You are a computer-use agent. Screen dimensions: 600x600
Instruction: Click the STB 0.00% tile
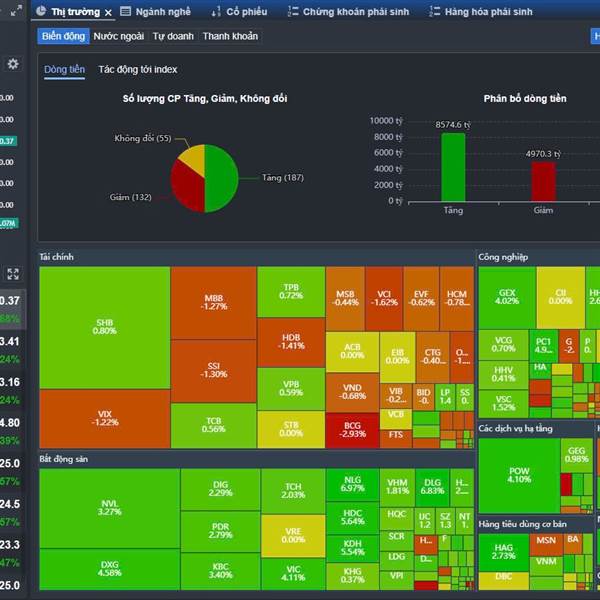tap(291, 429)
